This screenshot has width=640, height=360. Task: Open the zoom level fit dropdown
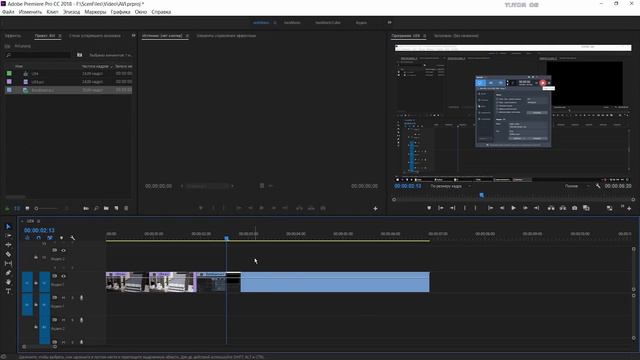451,186
